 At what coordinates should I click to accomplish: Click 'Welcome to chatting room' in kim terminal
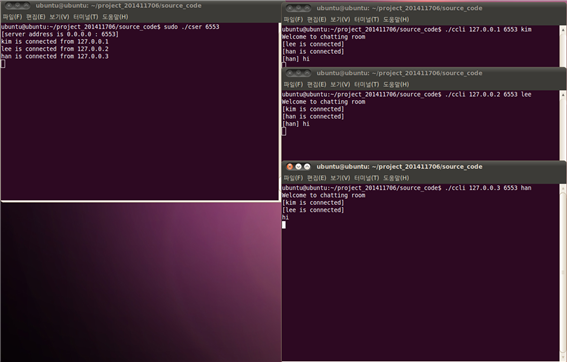(x=324, y=37)
